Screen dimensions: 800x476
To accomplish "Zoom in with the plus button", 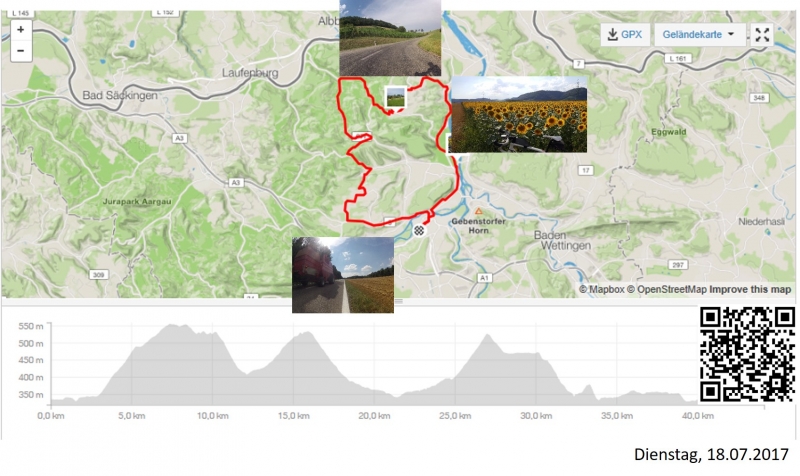I will pyautogui.click(x=21, y=30).
